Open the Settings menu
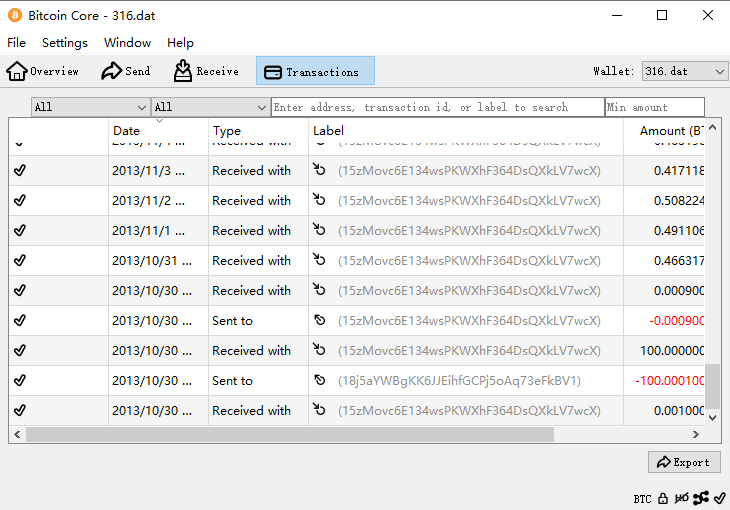The height and width of the screenshot is (510, 730). [x=65, y=43]
